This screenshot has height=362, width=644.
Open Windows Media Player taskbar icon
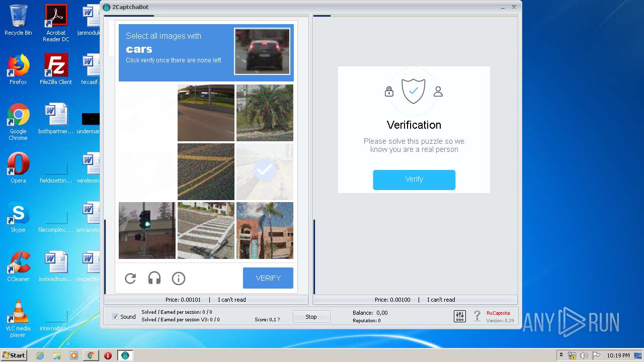point(74,355)
